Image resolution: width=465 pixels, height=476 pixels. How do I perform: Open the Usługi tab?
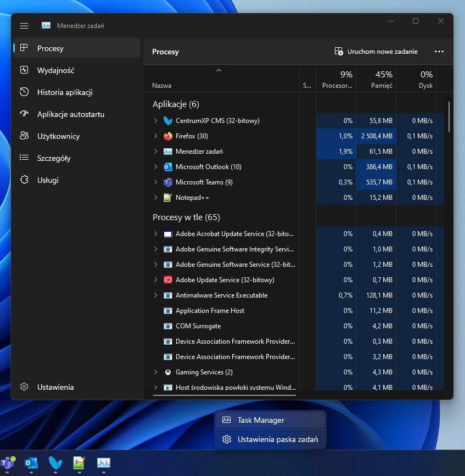77,180
